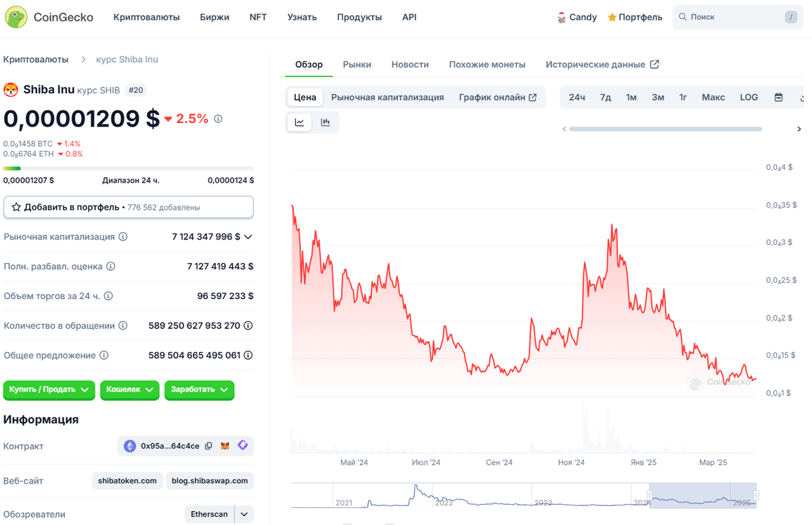The width and height of the screenshot is (812, 525).
Task: Click the purple icon beside MetaMask
Action: click(x=243, y=445)
